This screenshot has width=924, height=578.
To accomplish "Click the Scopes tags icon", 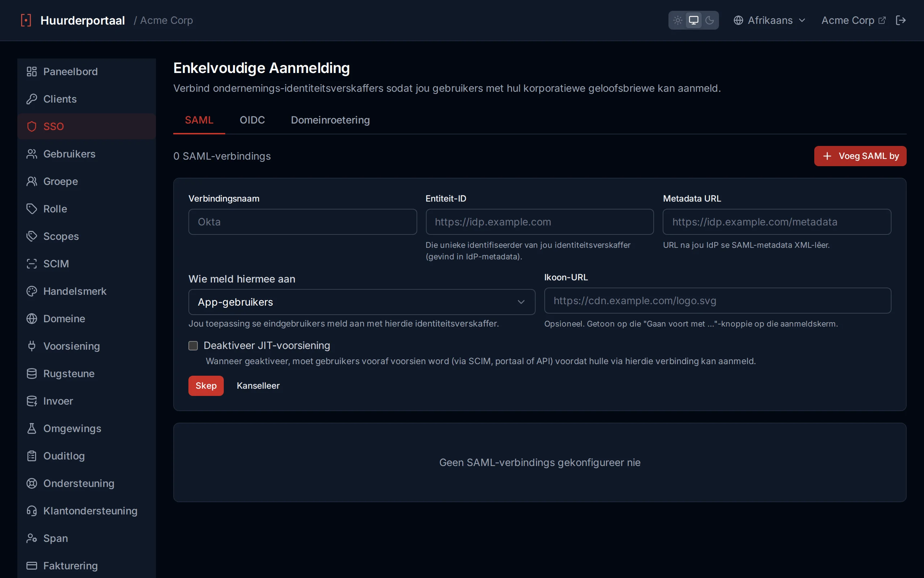I will coord(32,236).
